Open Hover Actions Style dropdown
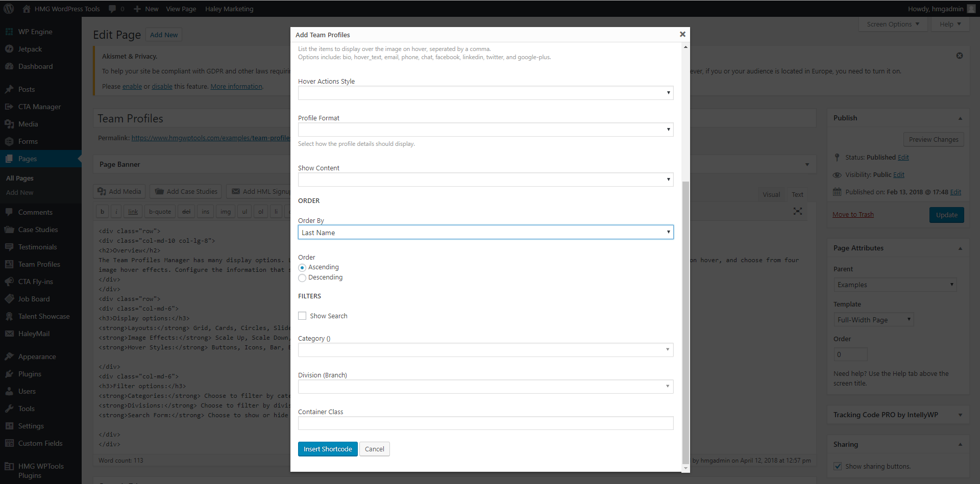The width and height of the screenshot is (980, 484). pos(485,93)
